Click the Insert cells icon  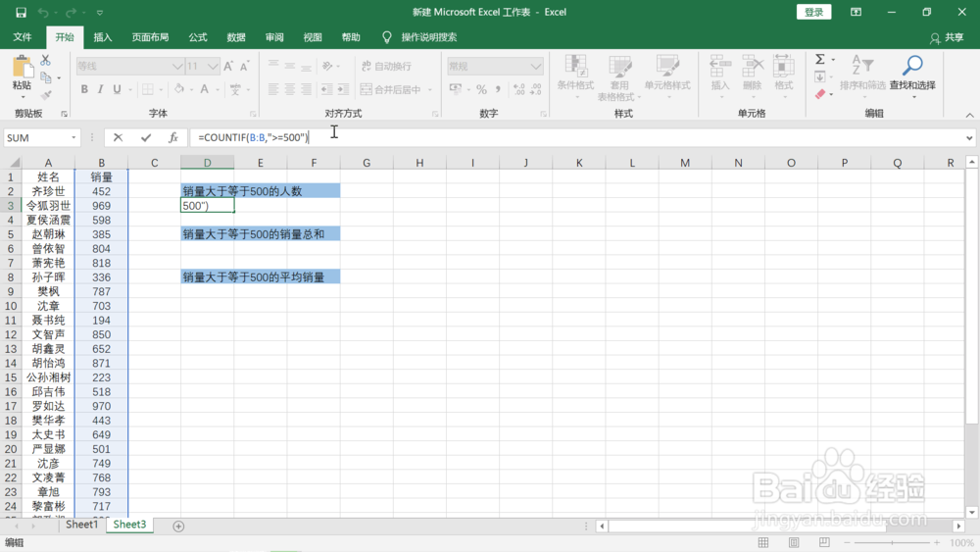[x=720, y=66]
